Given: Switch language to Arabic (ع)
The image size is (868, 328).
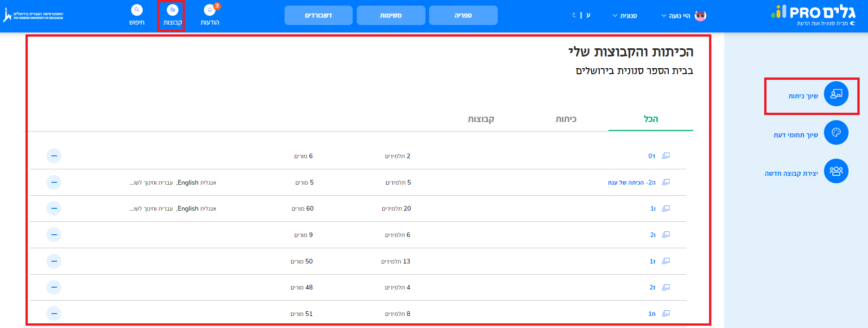Looking at the screenshot, I should (x=574, y=15).
